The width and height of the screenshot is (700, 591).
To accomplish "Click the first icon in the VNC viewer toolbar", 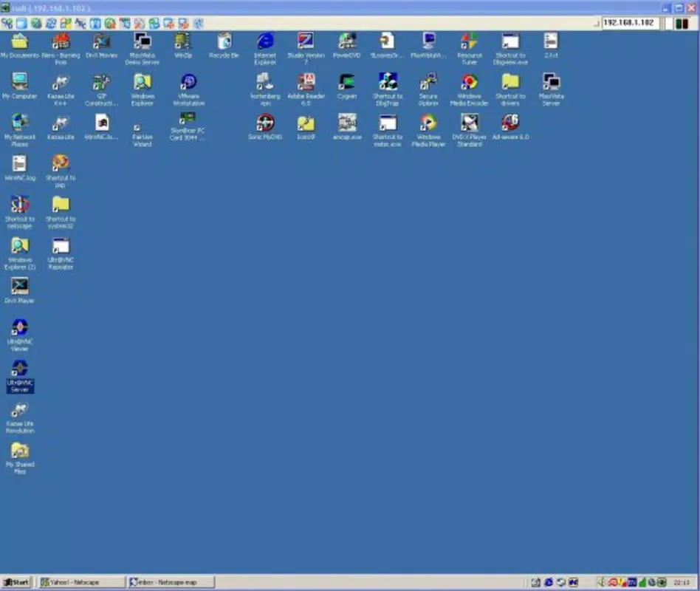I will click(x=7, y=23).
